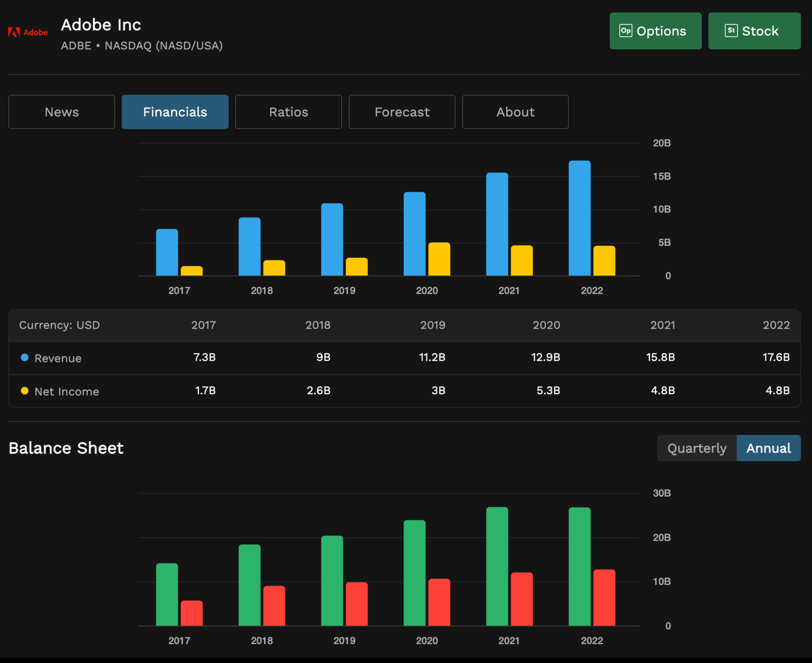Click the Stock button
The width and height of the screenshot is (812, 663).
[754, 30]
